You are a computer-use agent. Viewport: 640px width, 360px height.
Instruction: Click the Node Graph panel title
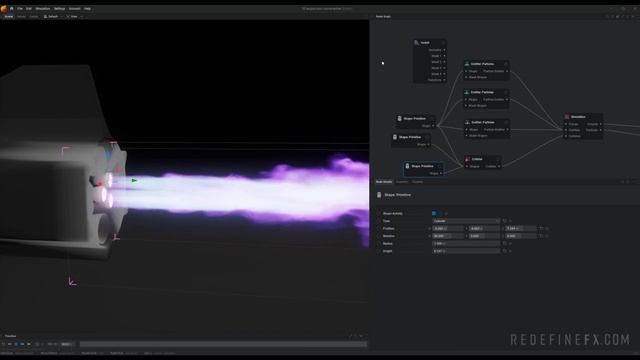coord(383,16)
